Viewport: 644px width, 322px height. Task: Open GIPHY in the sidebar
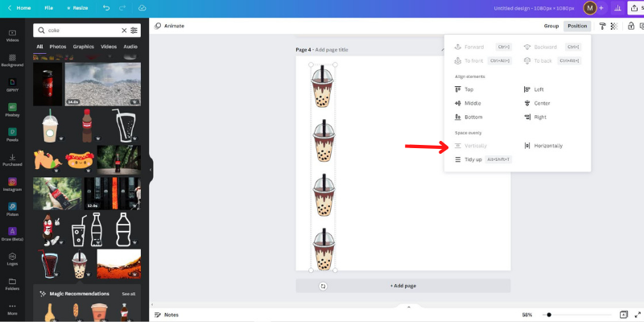pyautogui.click(x=12, y=85)
